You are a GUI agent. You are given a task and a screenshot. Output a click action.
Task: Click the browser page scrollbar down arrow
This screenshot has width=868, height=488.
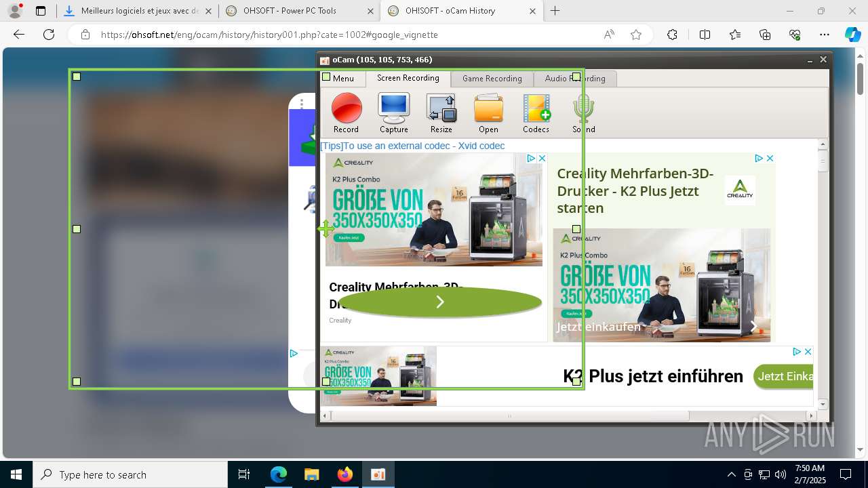[861, 450]
